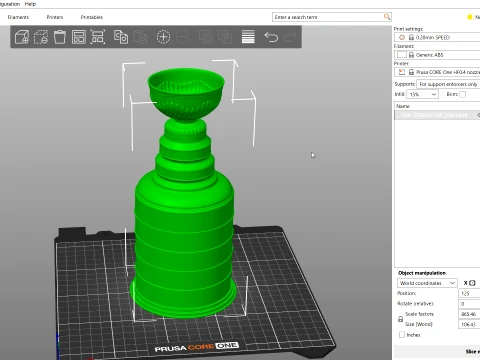Image resolution: width=480 pixels, height=360 pixels.
Task: Switch to the Printers tab
Action: point(55,17)
